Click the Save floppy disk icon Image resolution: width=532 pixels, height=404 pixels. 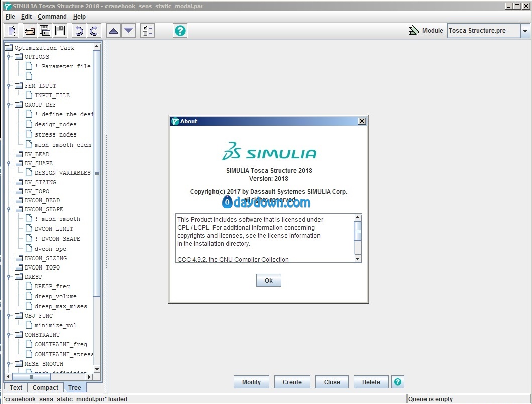pyautogui.click(x=60, y=31)
